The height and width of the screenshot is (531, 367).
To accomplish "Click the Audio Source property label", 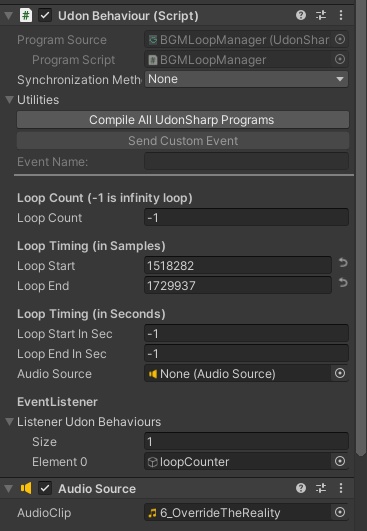I will click(54, 374).
